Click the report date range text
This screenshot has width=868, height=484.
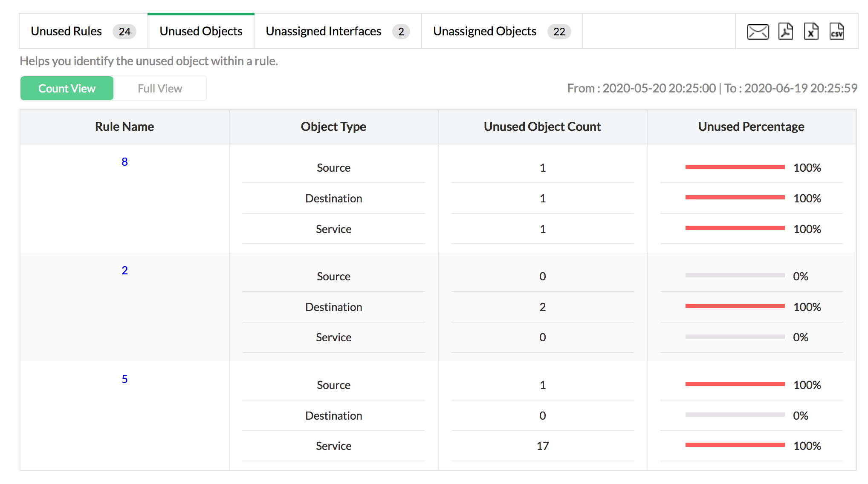712,88
